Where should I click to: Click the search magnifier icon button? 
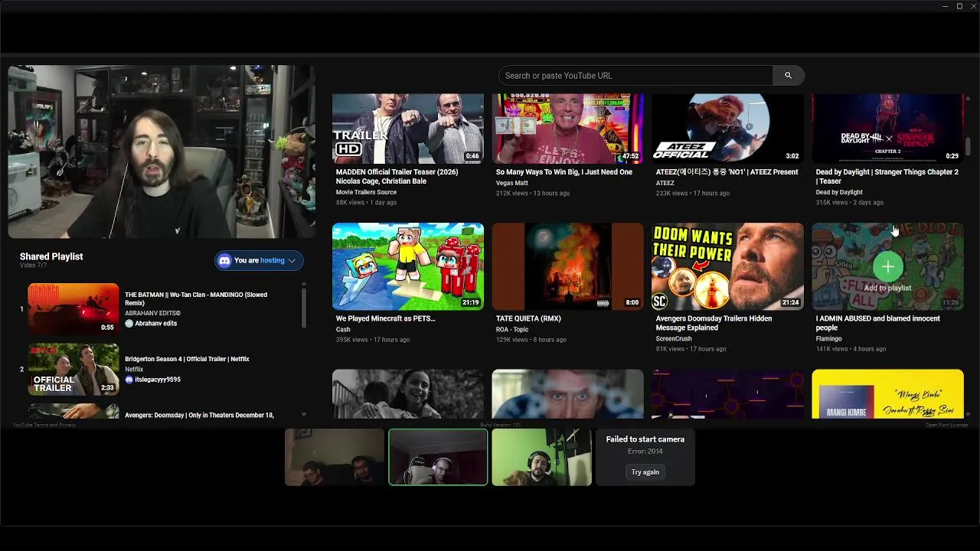(x=788, y=76)
